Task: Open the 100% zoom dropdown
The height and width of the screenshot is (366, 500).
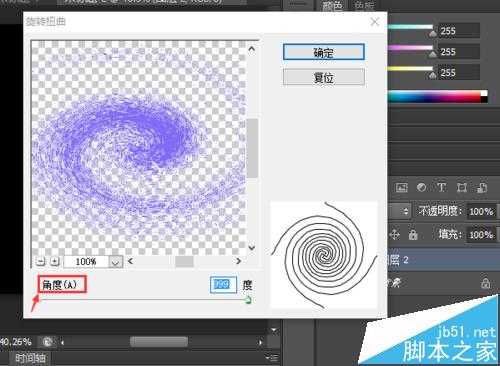Action: (x=115, y=262)
